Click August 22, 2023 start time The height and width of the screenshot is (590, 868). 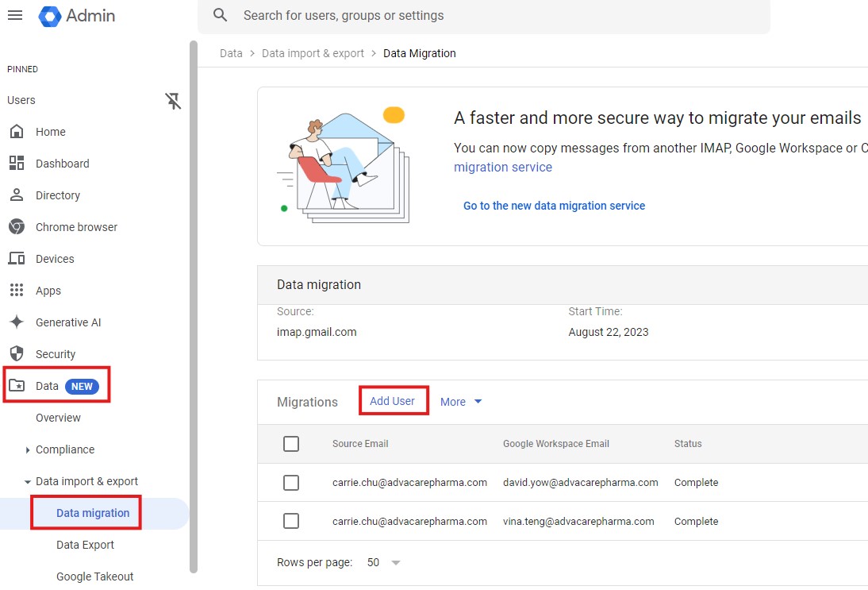(608, 332)
